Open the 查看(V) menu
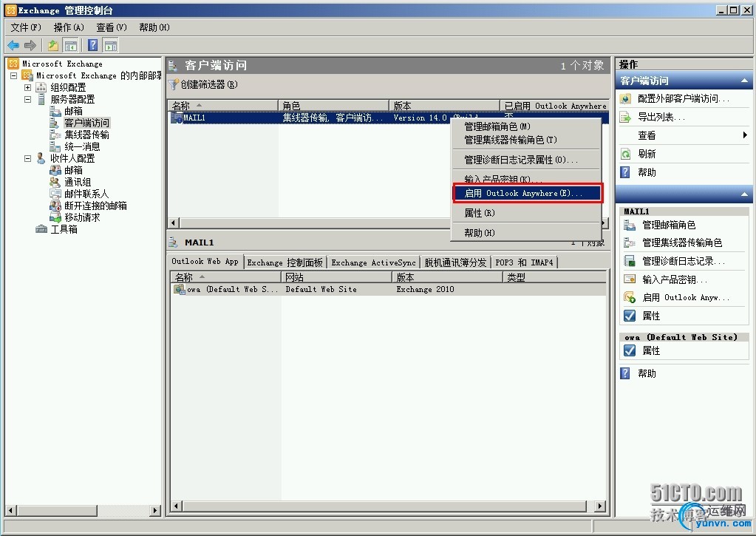The image size is (756, 536). tap(112, 27)
